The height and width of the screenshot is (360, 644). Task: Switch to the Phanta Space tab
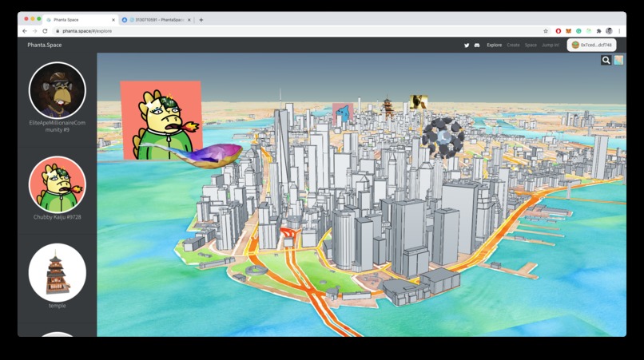point(81,20)
